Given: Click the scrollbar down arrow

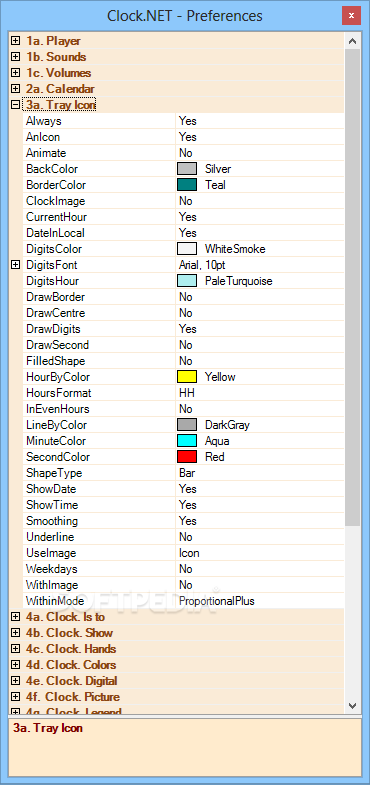Looking at the screenshot, I should click(x=352, y=705).
